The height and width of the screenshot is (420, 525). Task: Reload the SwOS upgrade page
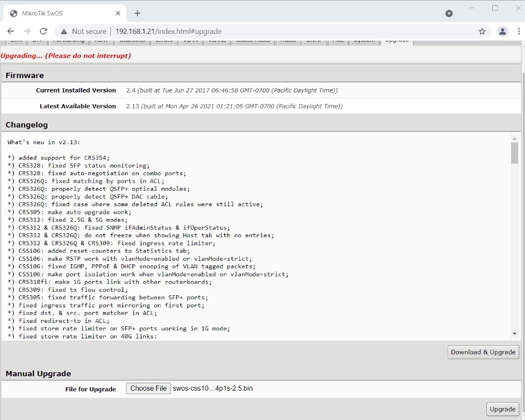point(44,31)
